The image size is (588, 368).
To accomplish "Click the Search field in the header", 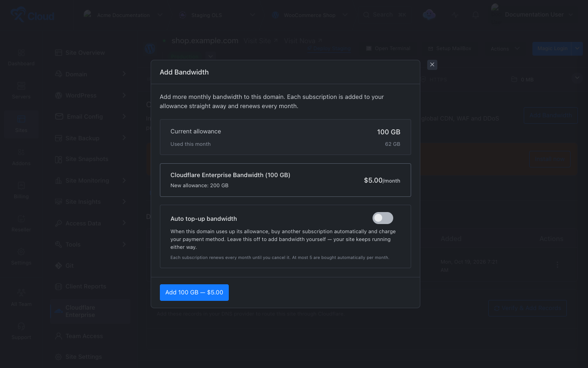I will coord(384,15).
